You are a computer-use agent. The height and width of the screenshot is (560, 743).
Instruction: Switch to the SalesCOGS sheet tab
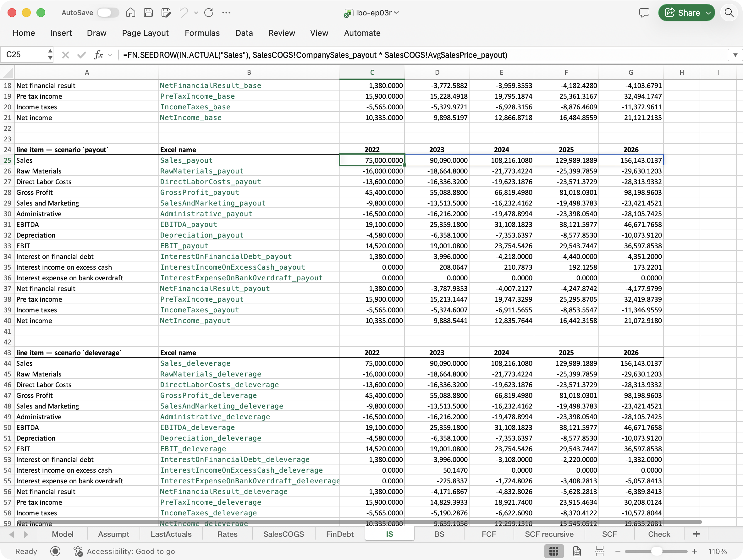point(283,534)
